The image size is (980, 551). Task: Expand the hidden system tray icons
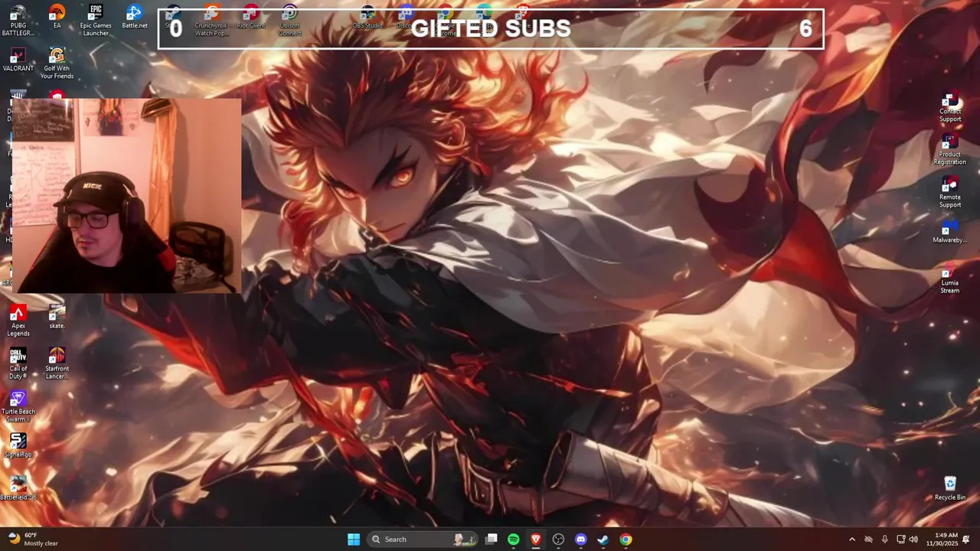coord(851,540)
